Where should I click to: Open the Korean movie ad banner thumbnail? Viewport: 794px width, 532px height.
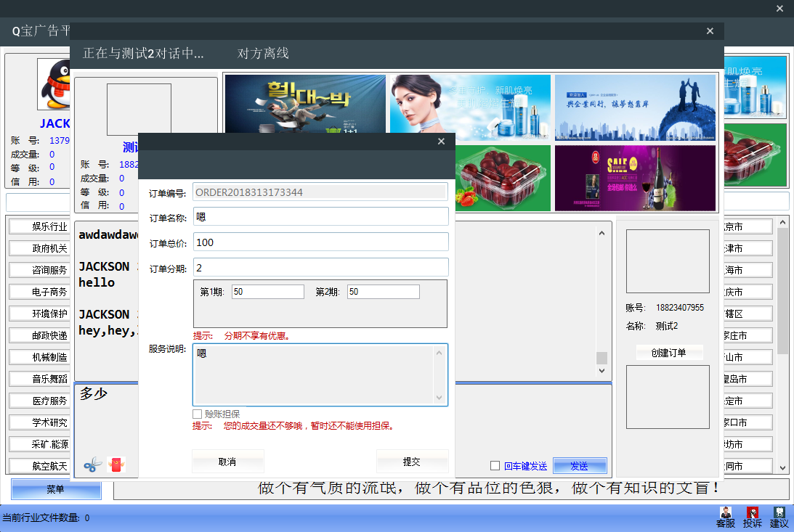tap(305, 107)
